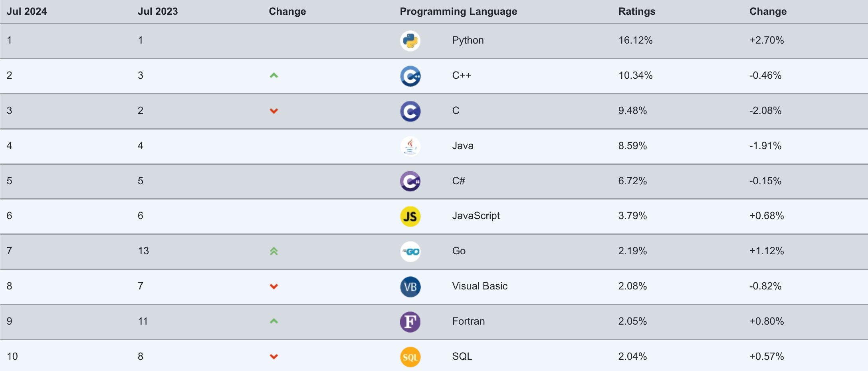
Task: Click the Ratings column header
Action: tap(637, 12)
